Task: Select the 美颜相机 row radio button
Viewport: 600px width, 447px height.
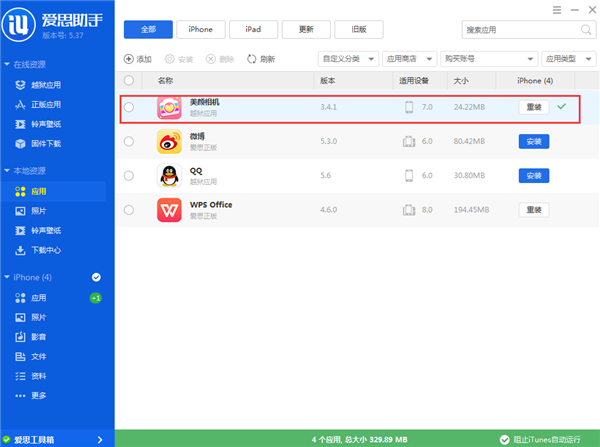Action: 129,107
